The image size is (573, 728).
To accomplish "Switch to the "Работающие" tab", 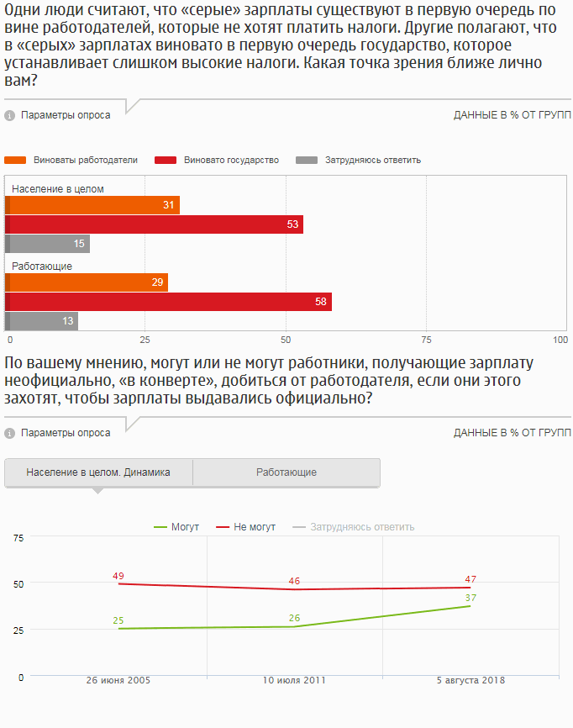I will tap(286, 472).
